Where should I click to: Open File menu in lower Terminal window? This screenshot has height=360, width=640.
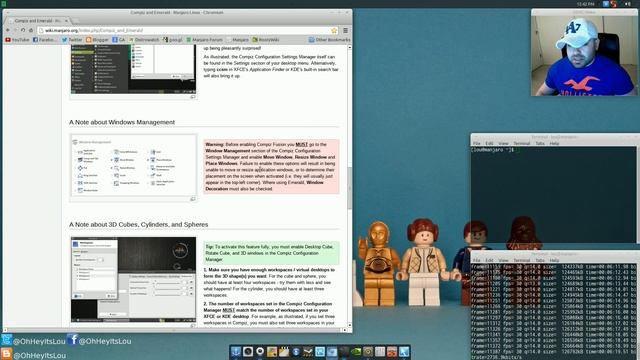point(477,260)
